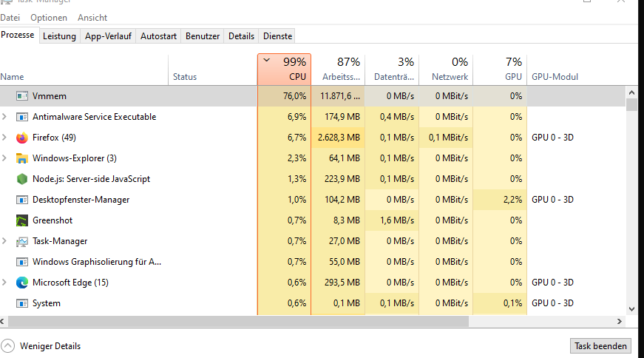Switch to the Leistung tab
The height and width of the screenshot is (358, 644).
point(59,36)
